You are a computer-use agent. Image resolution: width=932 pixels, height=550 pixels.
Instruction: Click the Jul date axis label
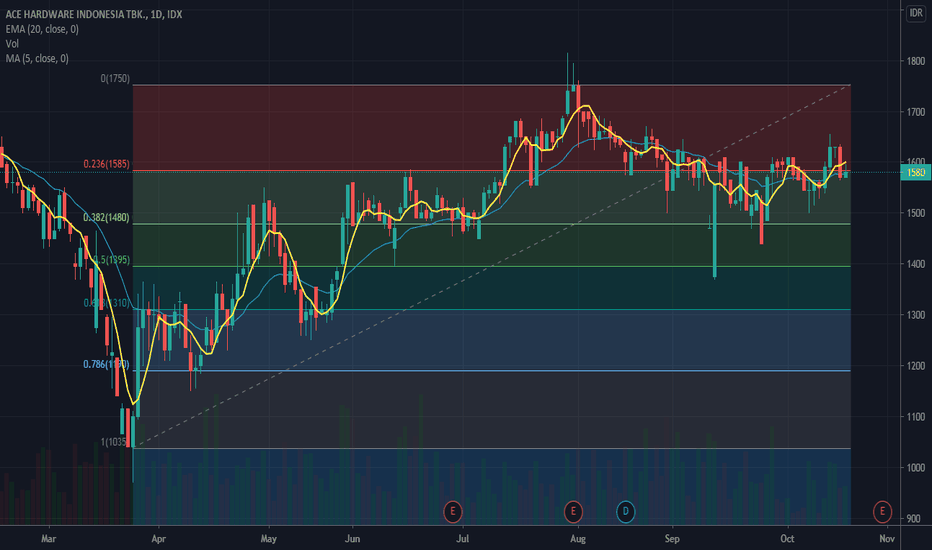click(x=462, y=539)
